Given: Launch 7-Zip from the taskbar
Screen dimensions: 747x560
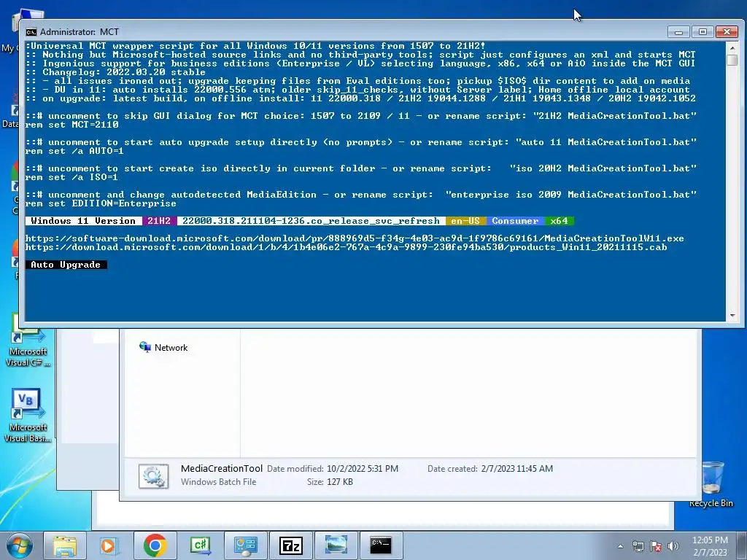Looking at the screenshot, I should coord(290,545).
